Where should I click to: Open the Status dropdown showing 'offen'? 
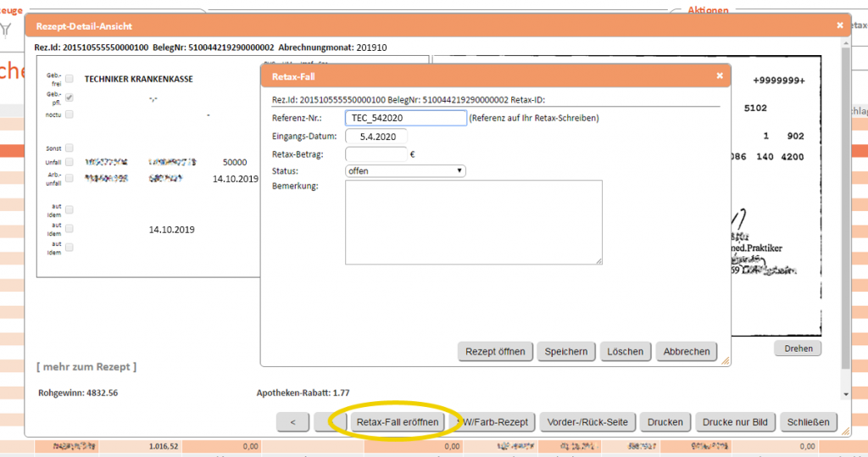coord(406,170)
